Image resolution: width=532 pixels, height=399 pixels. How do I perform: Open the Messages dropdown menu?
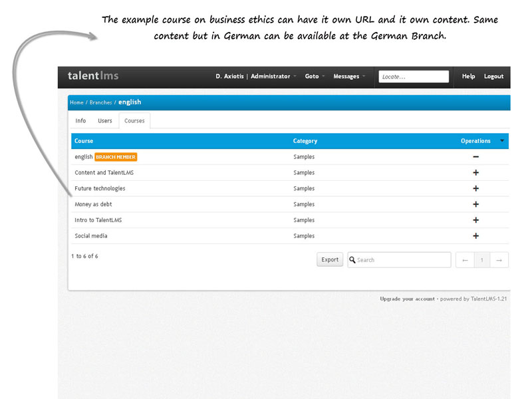point(349,76)
